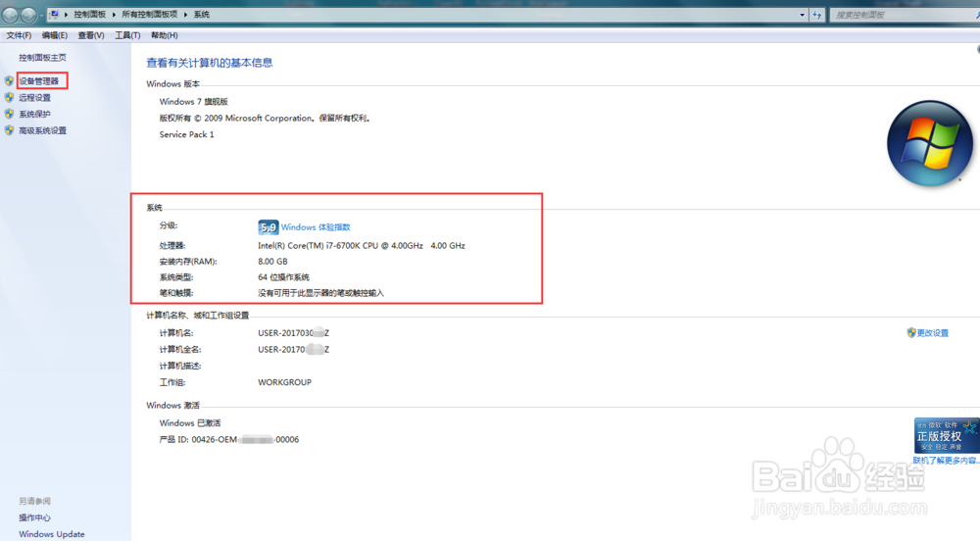Open the 查看(V) menu
This screenshot has width=980, height=541.
tap(90, 35)
